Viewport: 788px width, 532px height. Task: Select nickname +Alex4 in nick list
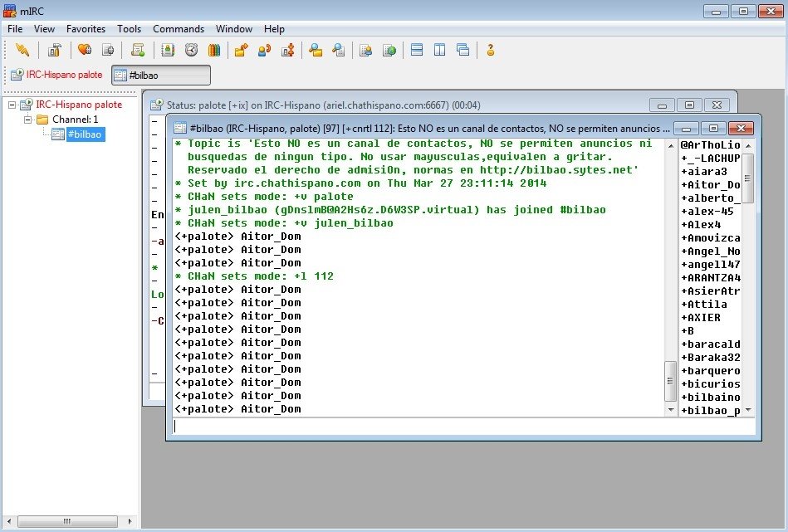(x=701, y=225)
